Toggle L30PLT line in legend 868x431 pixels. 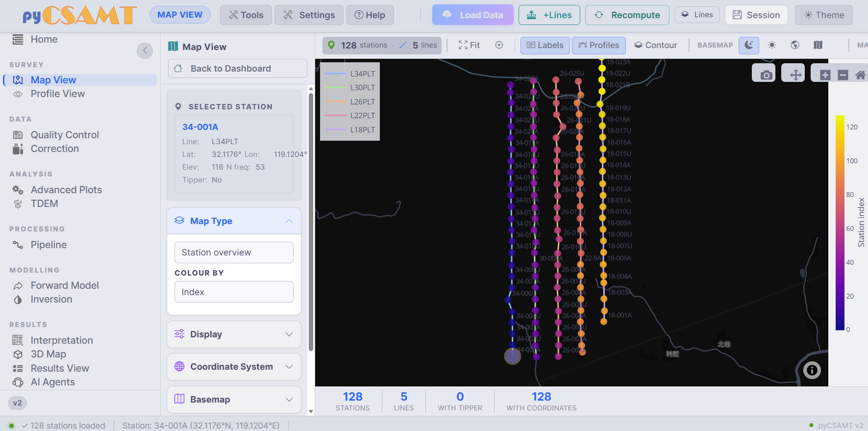[x=350, y=87]
